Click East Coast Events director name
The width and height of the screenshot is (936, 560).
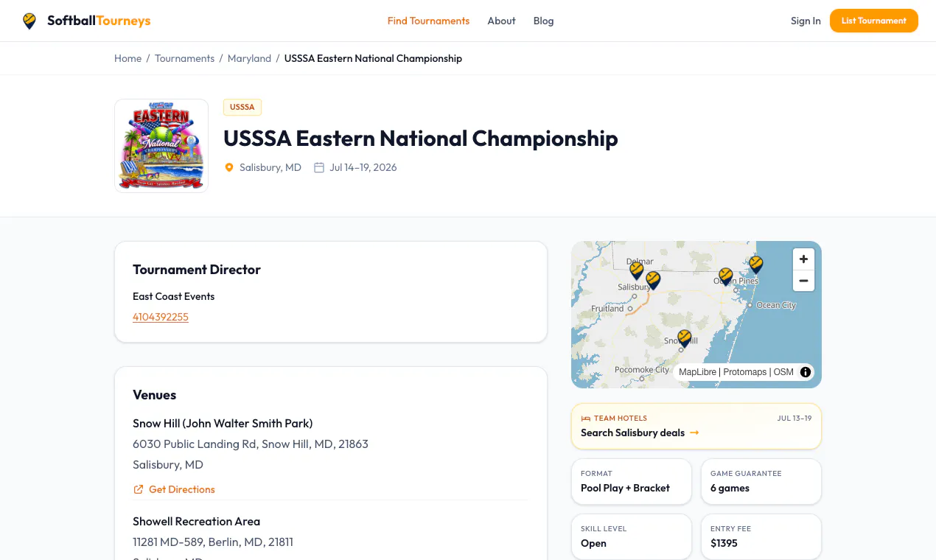tap(173, 296)
